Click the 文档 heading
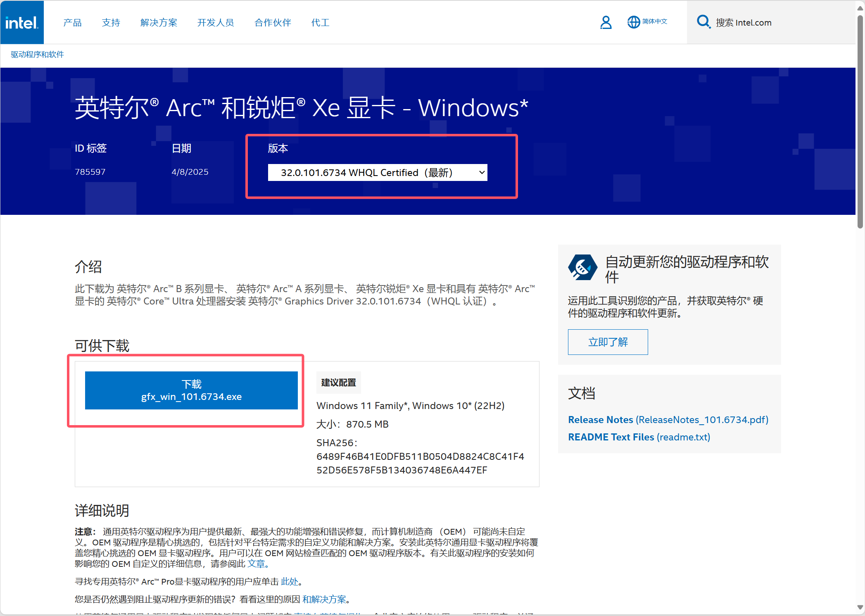Viewport: 865px width, 616px height. 582,393
